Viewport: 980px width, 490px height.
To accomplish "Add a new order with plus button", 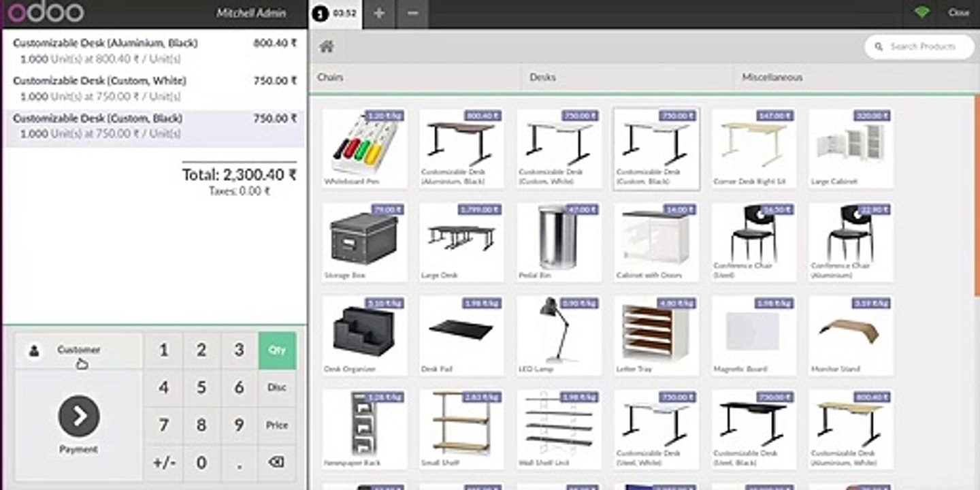I will (379, 14).
